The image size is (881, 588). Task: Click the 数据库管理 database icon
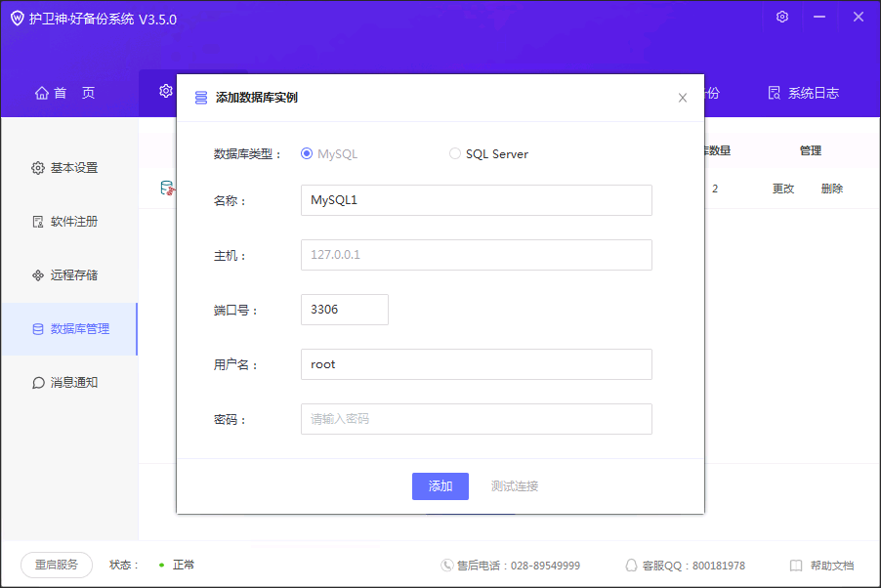point(38,329)
